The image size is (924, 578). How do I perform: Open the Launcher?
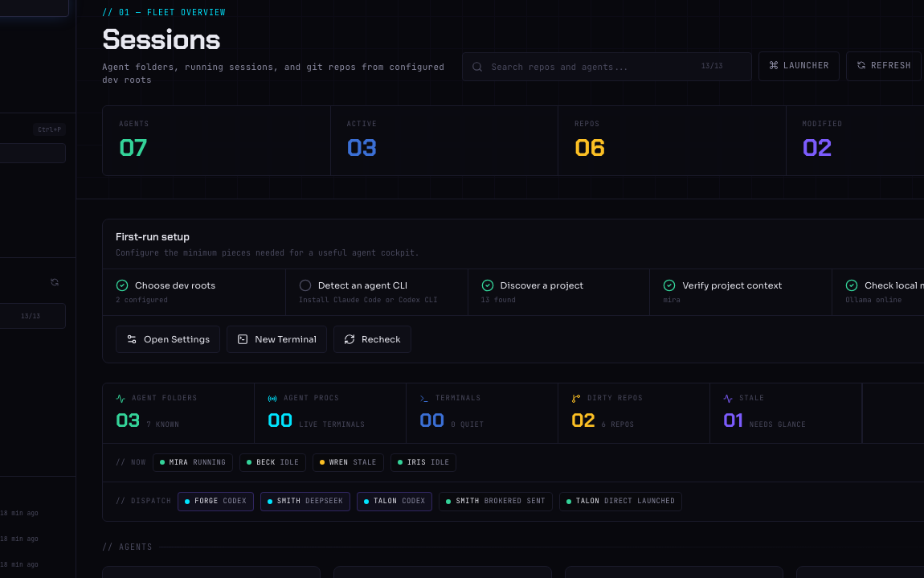click(x=799, y=66)
